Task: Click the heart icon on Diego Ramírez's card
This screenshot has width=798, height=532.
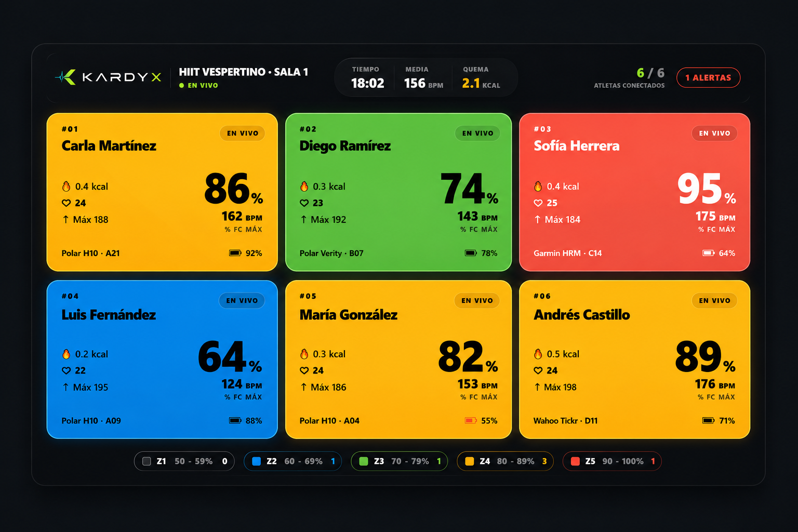Action: tap(304, 203)
